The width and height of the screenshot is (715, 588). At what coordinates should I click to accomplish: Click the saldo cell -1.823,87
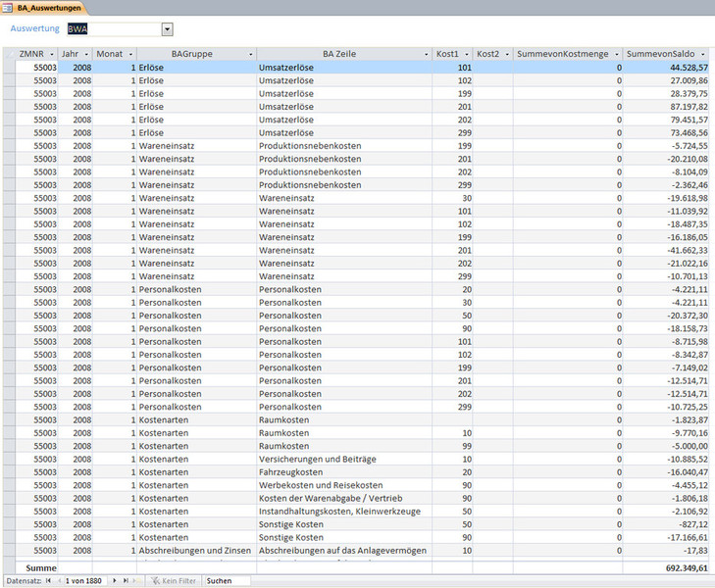click(666, 420)
